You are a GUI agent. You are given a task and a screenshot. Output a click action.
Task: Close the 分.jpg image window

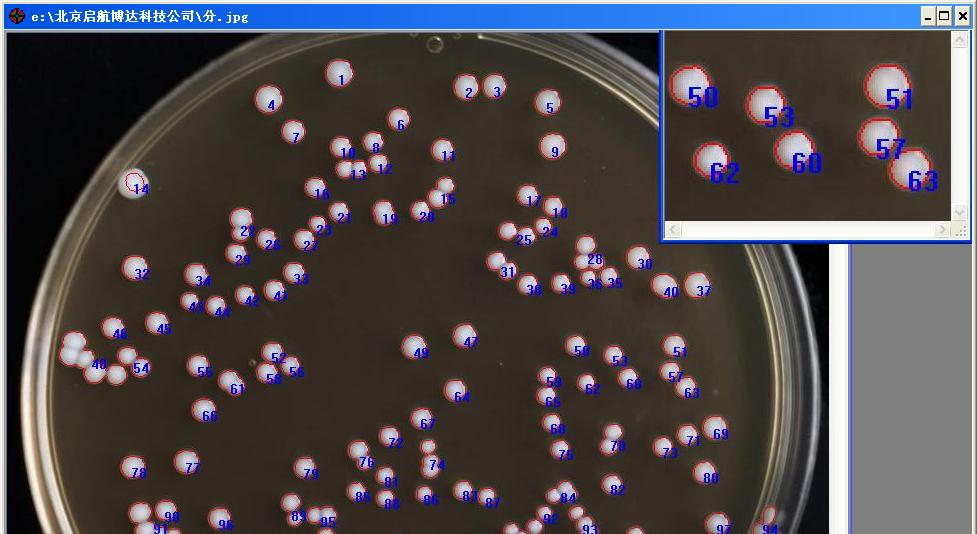961,17
